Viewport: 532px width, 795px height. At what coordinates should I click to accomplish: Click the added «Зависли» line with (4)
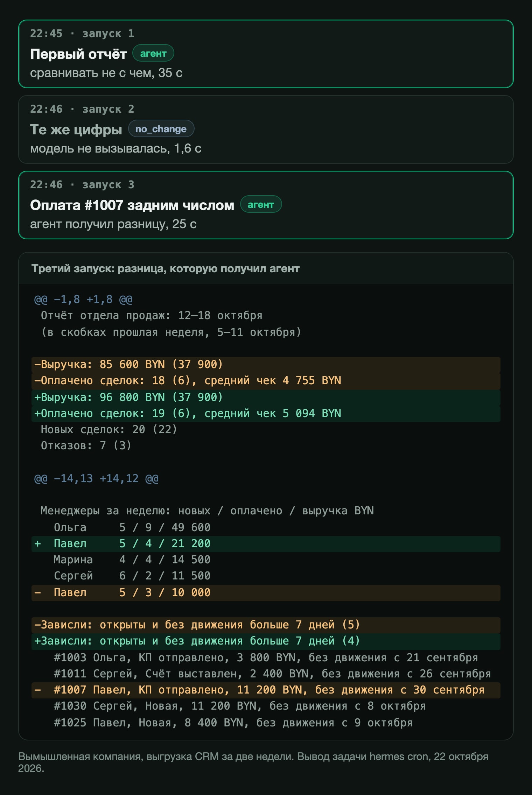(x=266, y=641)
